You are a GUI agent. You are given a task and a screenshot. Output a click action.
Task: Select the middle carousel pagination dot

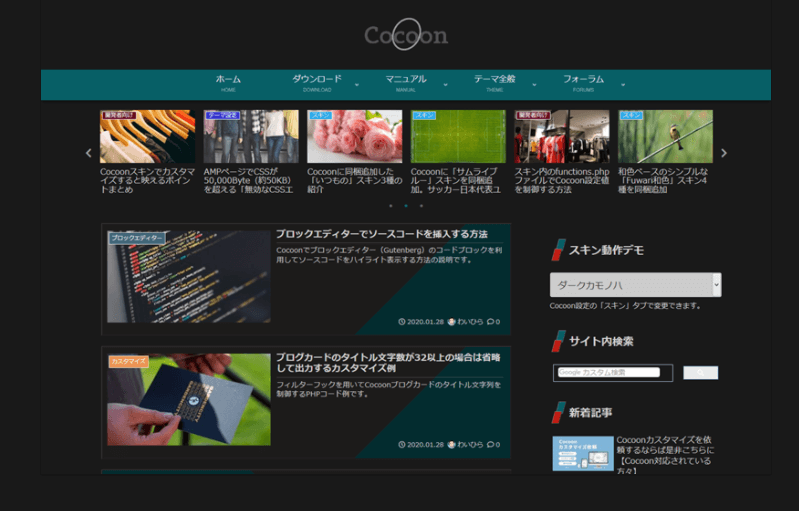pos(405,205)
